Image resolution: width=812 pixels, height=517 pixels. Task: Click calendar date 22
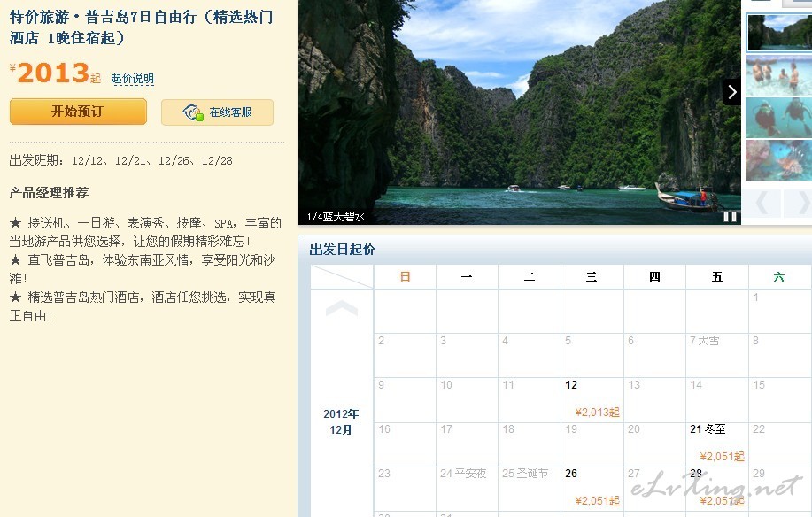coord(759,429)
